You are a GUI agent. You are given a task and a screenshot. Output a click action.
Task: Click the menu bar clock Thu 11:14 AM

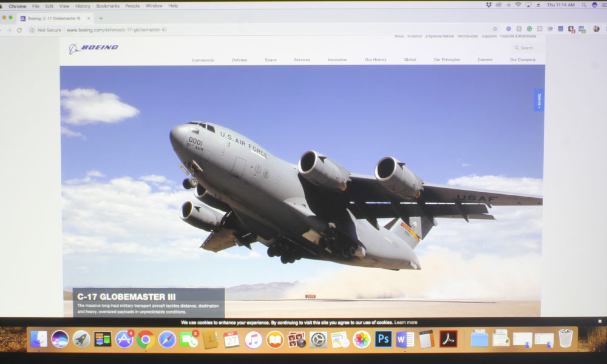click(x=560, y=5)
